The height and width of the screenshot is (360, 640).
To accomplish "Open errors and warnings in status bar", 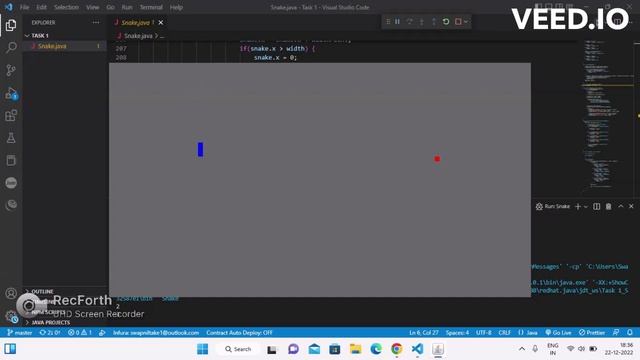I will (80, 333).
